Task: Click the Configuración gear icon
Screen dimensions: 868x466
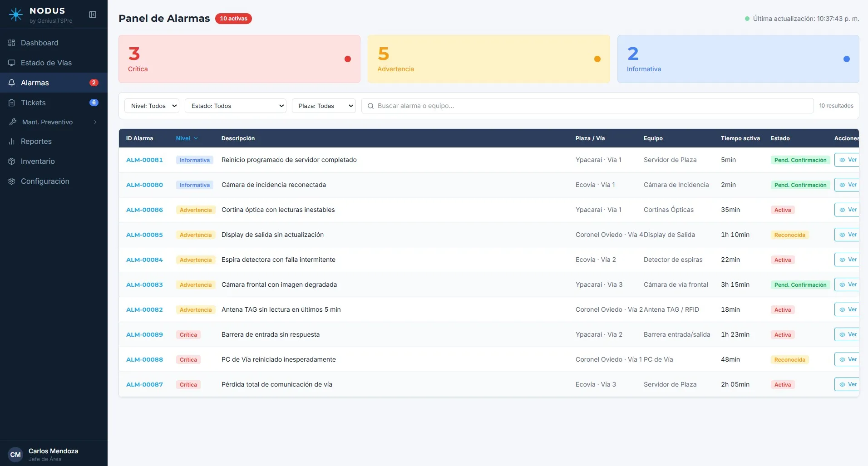Action: point(12,181)
